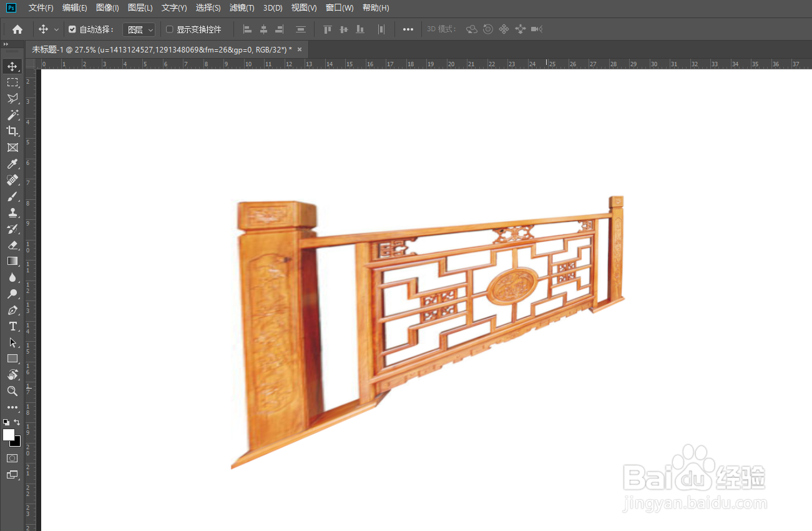Viewport: 812px width, 531px height.
Task: Select the Path Selection tool
Action: [12, 342]
